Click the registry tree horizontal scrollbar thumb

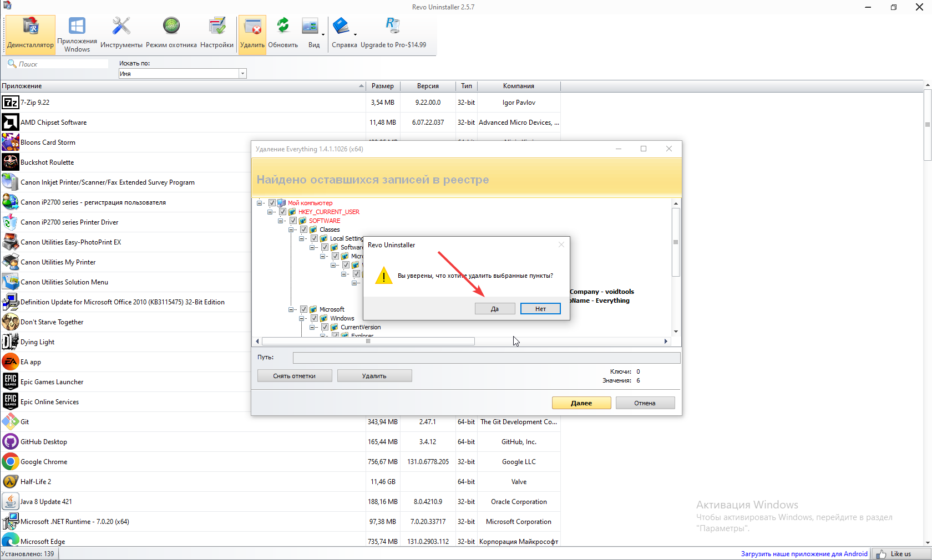[x=368, y=342]
